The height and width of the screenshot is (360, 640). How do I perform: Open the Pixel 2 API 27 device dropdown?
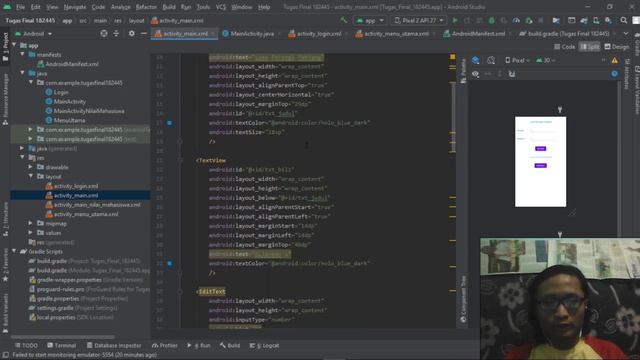click(x=418, y=20)
